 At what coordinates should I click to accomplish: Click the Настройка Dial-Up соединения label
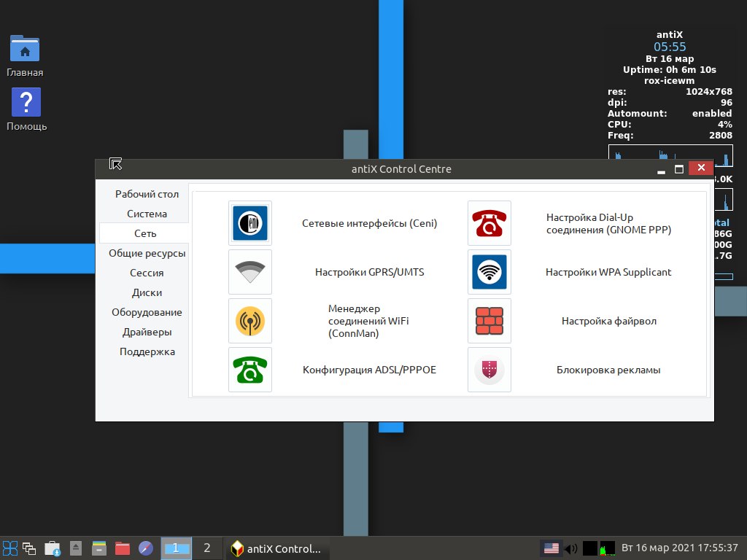(608, 223)
